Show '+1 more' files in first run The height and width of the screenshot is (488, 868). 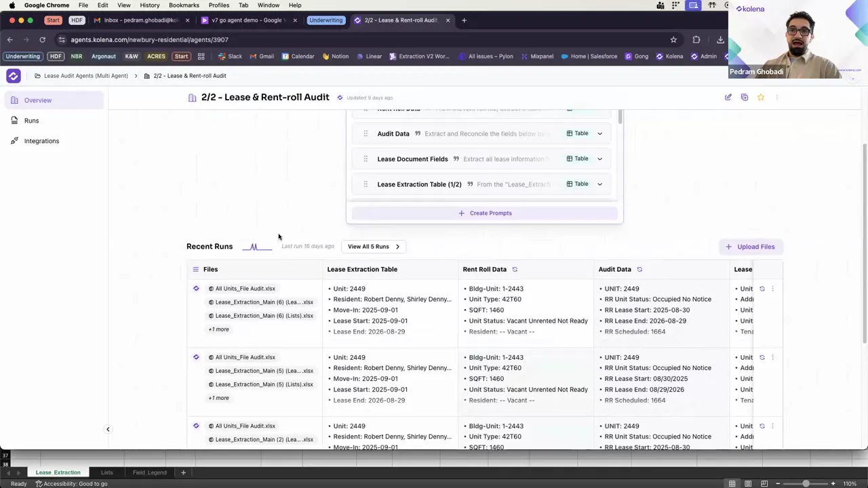pyautogui.click(x=218, y=329)
